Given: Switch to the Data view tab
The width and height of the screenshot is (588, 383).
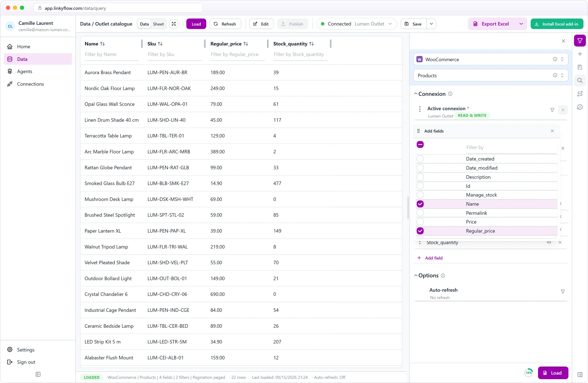Looking at the screenshot, I should tap(144, 24).
